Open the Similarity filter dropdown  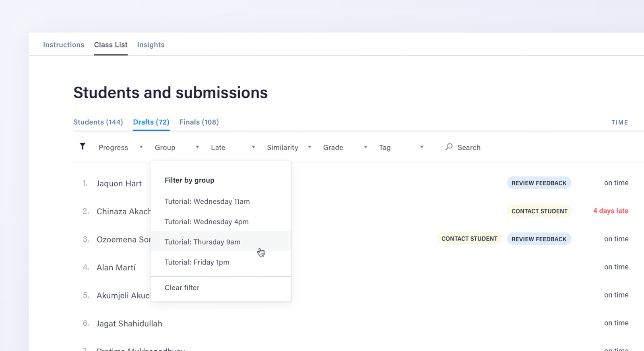click(x=289, y=148)
